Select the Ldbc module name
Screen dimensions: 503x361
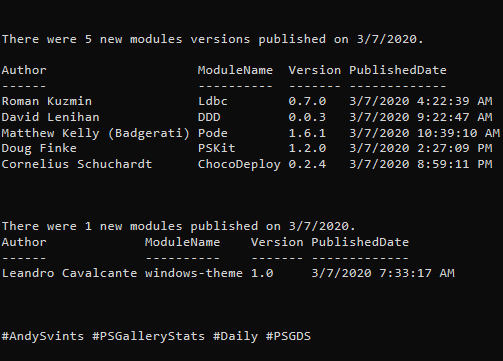[x=213, y=101]
